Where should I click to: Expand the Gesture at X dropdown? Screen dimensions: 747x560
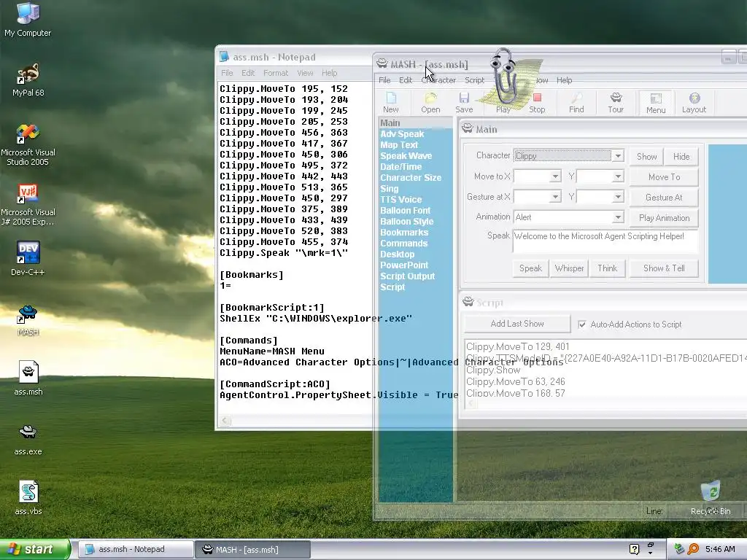coord(555,197)
